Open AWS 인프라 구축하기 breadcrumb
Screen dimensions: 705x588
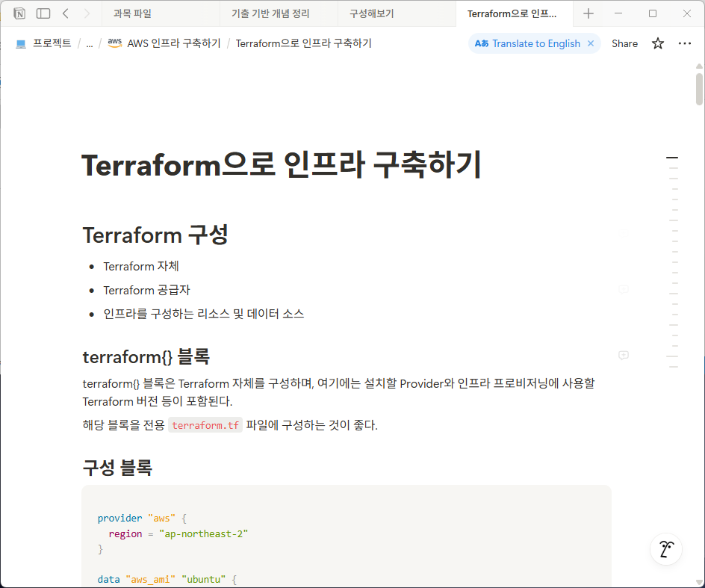coord(174,43)
